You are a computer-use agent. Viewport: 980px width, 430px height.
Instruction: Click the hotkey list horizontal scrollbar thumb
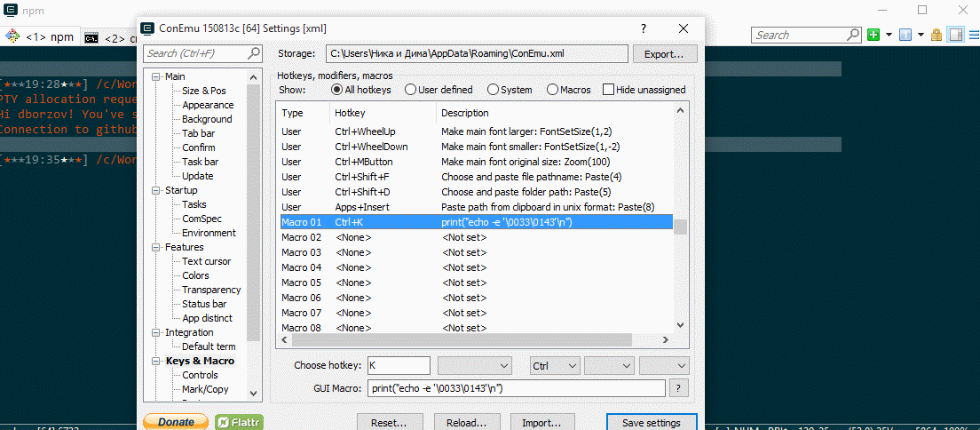click(x=462, y=340)
